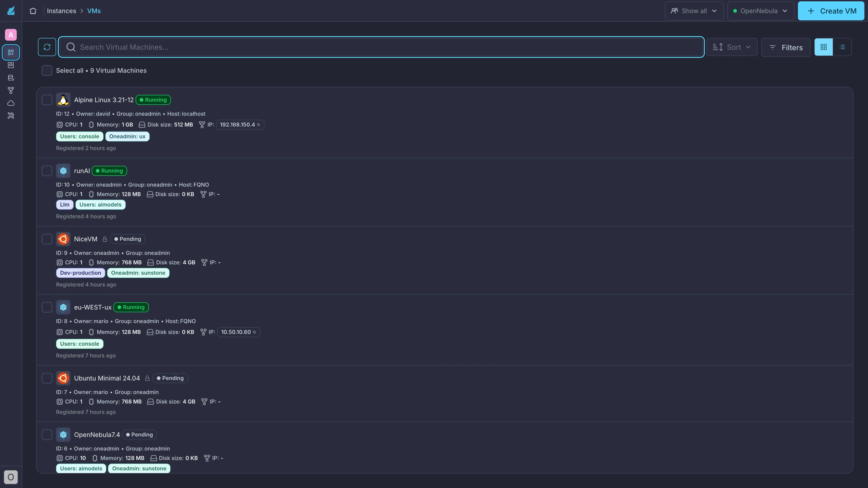868x488 pixels.
Task: Click the Create VM button
Action: pyautogui.click(x=831, y=11)
